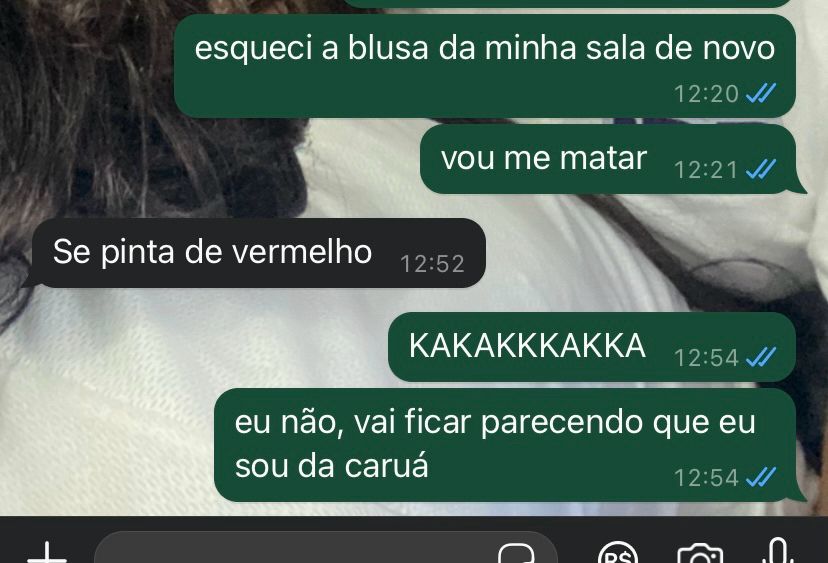Tap the microphone voice message icon
The image size is (828, 563).
click(778, 551)
